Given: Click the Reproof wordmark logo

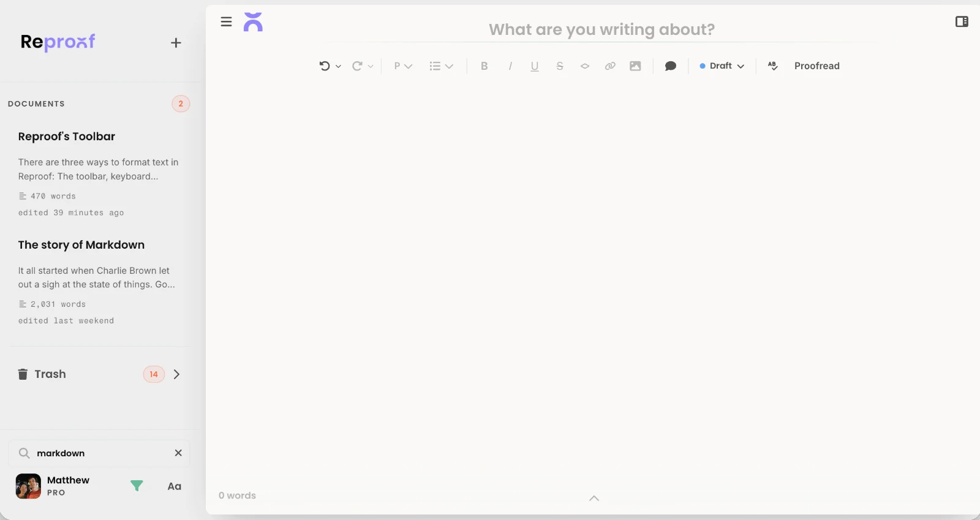Looking at the screenshot, I should tap(58, 42).
